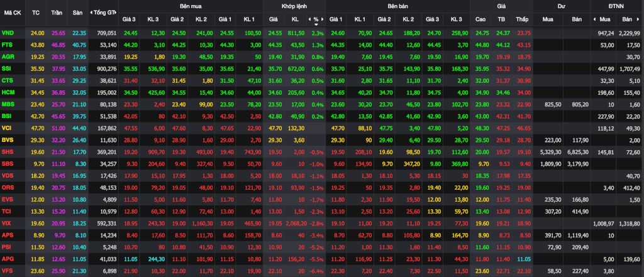
Task: Click VND total value 709,051
Action: [x=107, y=33]
